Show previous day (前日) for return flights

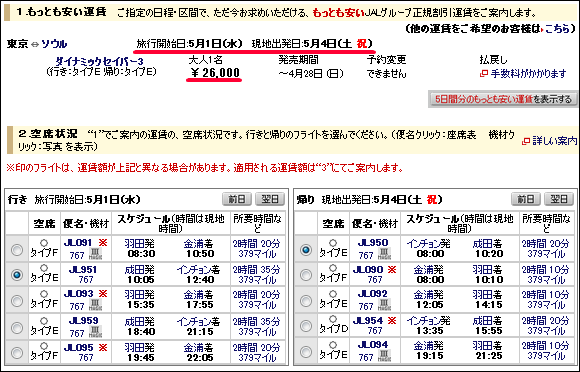[x=526, y=199]
